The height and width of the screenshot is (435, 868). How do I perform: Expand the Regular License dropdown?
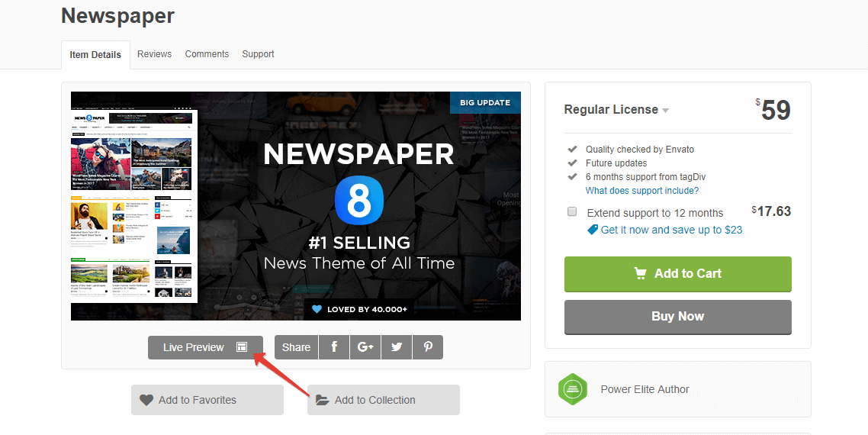coord(616,110)
